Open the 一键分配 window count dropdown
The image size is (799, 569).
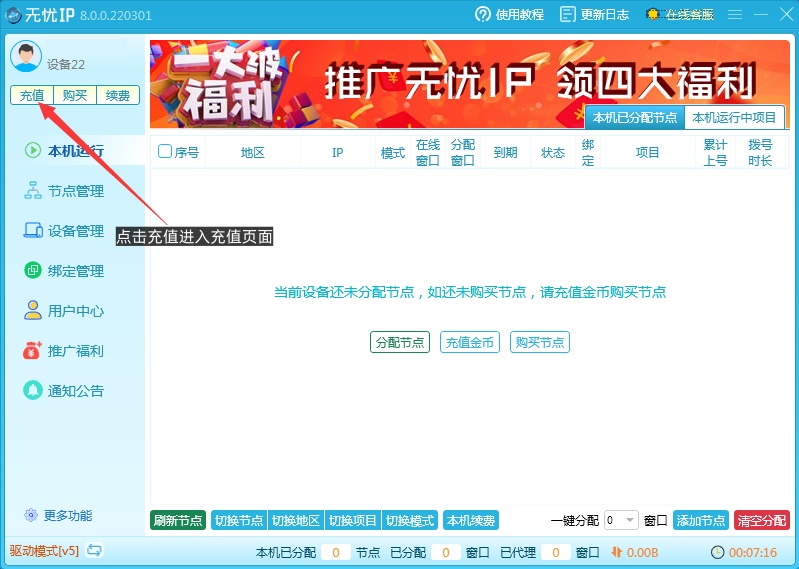tap(621, 520)
